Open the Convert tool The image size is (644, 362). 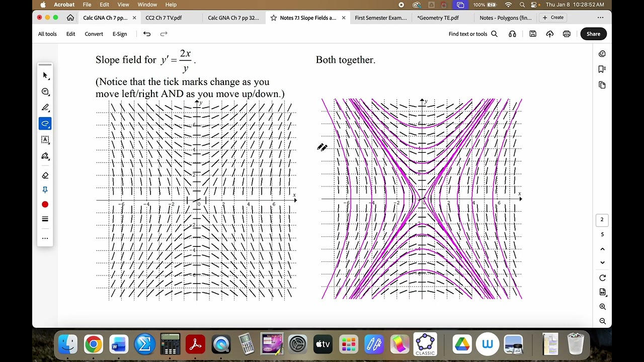(94, 34)
